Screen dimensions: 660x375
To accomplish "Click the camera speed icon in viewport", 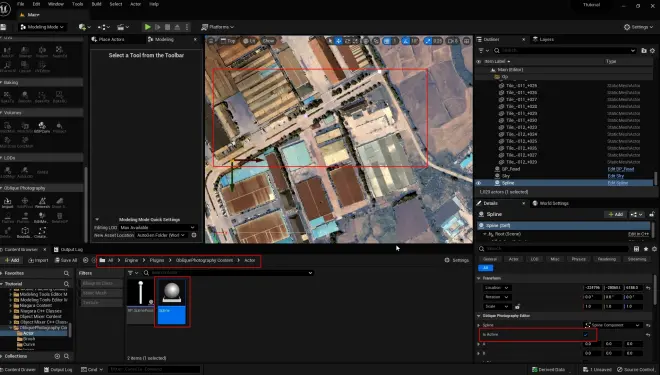I will [x=452, y=41].
